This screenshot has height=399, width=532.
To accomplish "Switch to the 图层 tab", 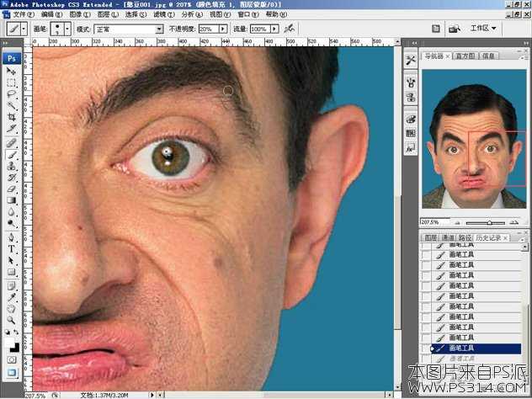I will pyautogui.click(x=430, y=238).
